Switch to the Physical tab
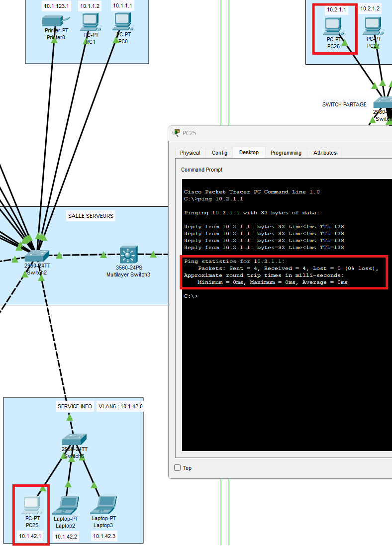 point(190,153)
